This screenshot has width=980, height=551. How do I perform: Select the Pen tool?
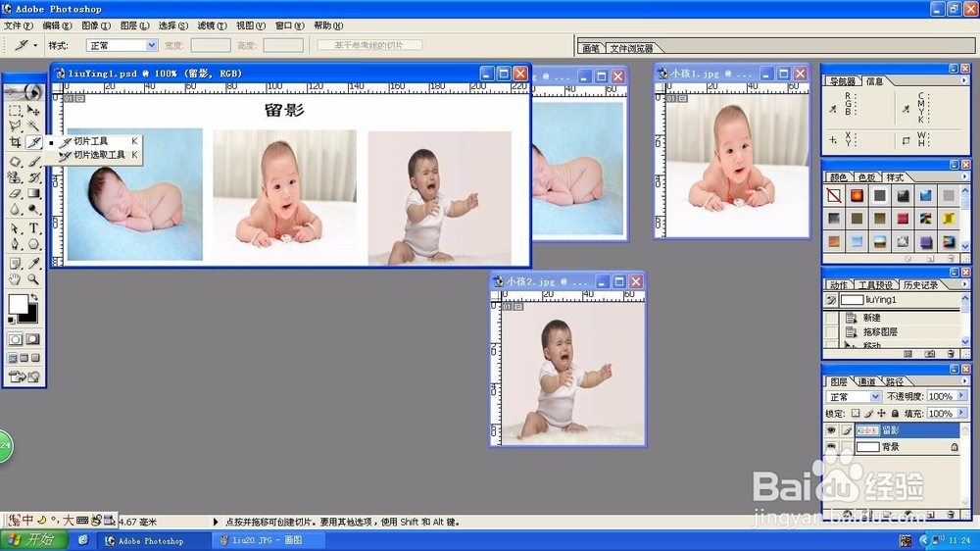click(x=15, y=244)
